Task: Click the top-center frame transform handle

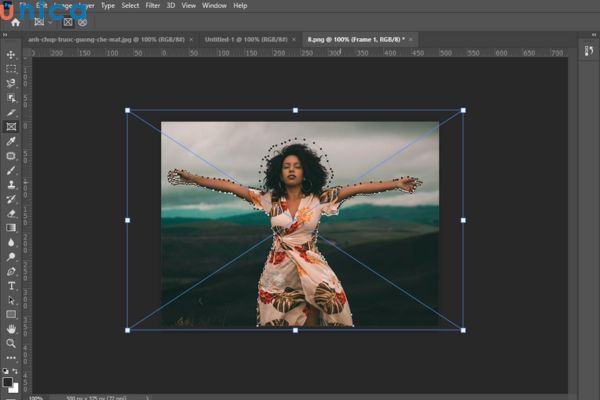Action: coord(295,110)
